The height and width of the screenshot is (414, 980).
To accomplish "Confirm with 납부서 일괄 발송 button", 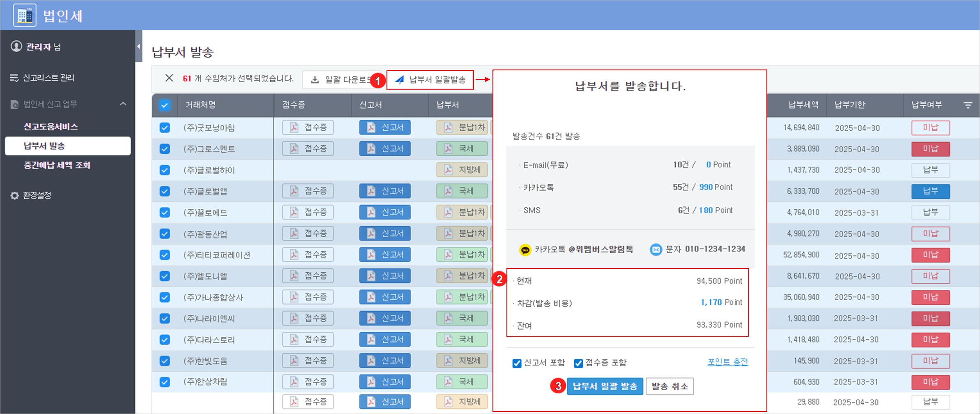I will [x=605, y=386].
